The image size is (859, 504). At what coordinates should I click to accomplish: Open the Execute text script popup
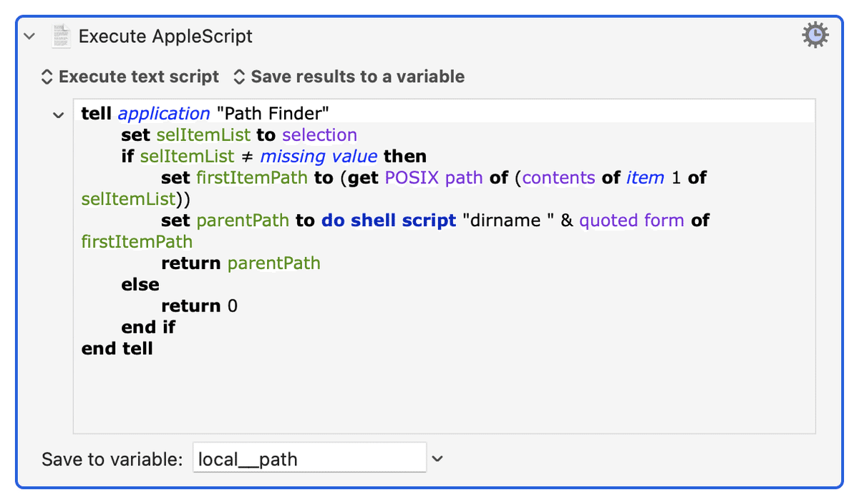click(x=130, y=77)
